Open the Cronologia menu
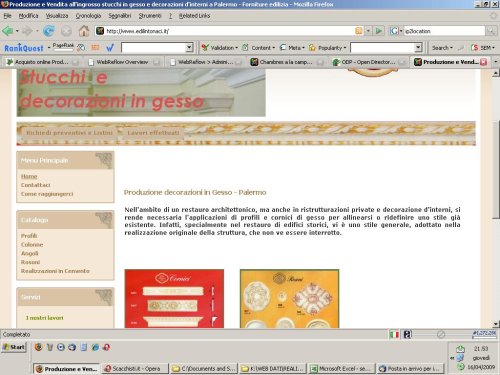 coord(88,16)
